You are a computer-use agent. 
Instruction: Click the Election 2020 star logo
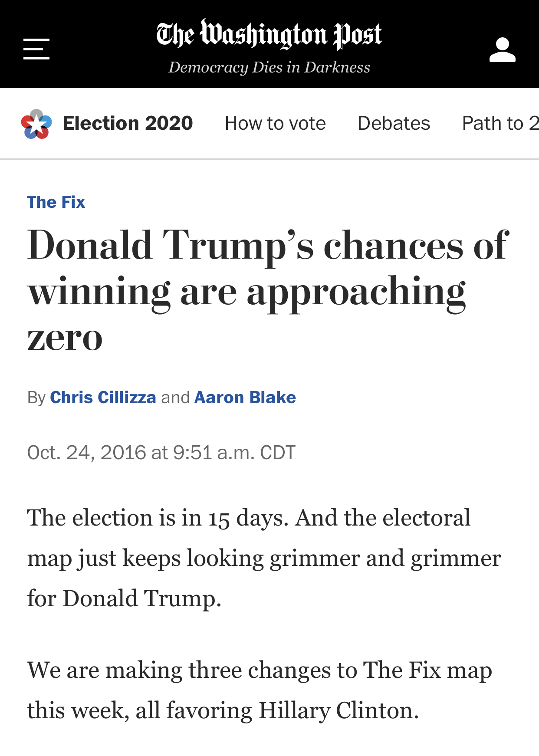[x=36, y=124]
